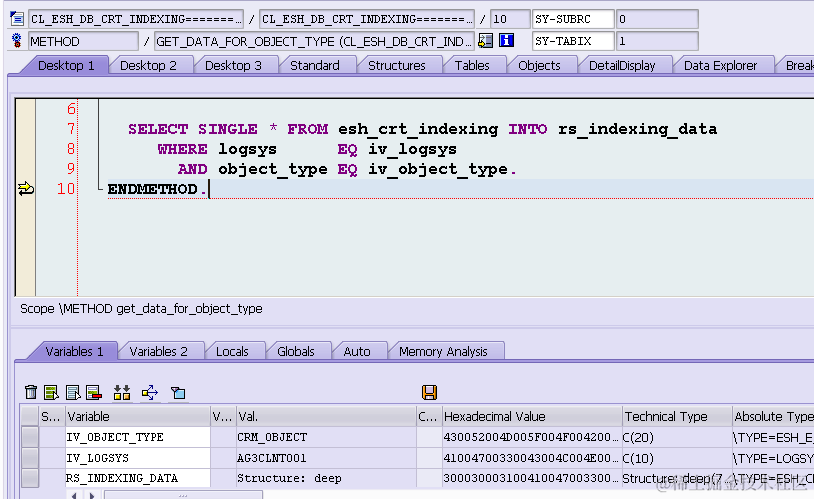Open the Data Explorer tab

click(x=721, y=65)
